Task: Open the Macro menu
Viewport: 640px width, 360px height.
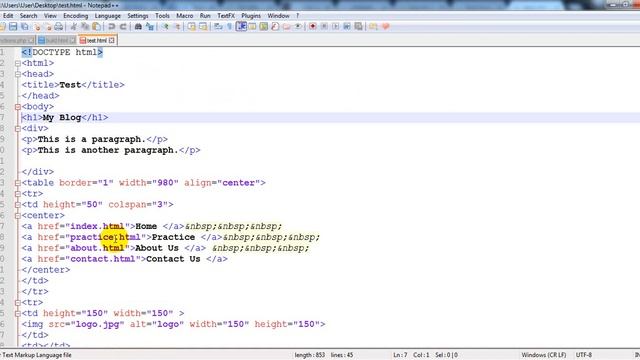Action: tap(184, 16)
